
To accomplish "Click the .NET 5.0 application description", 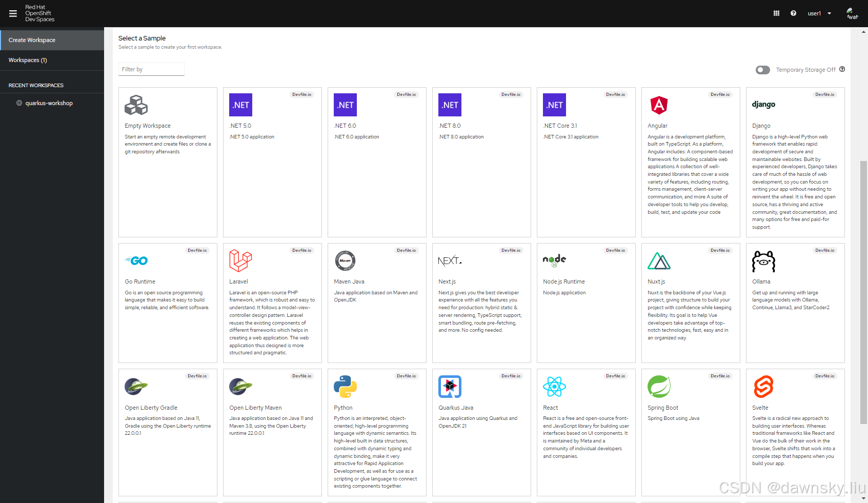I will click(252, 137).
